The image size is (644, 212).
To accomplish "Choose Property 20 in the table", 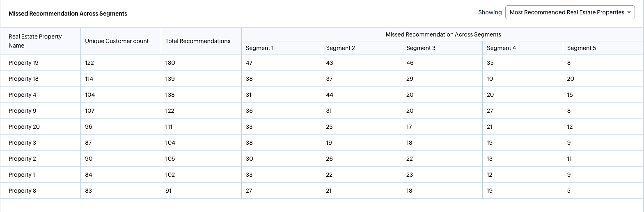I will [x=24, y=127].
